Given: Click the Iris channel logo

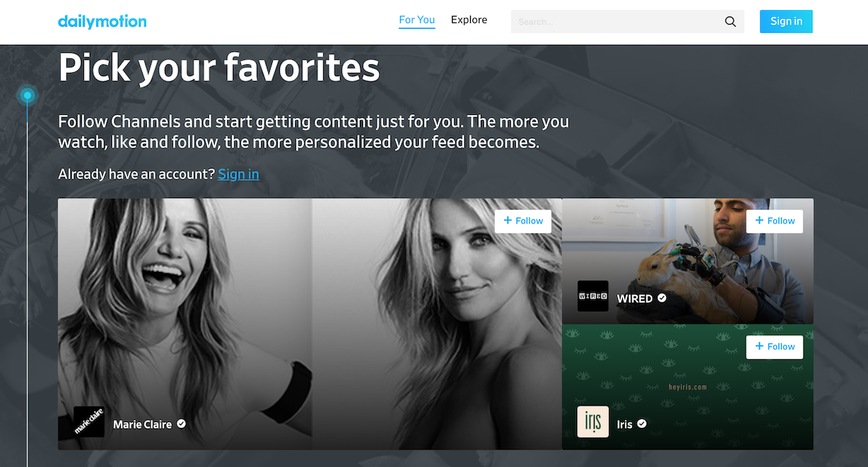Looking at the screenshot, I should click(x=592, y=422).
